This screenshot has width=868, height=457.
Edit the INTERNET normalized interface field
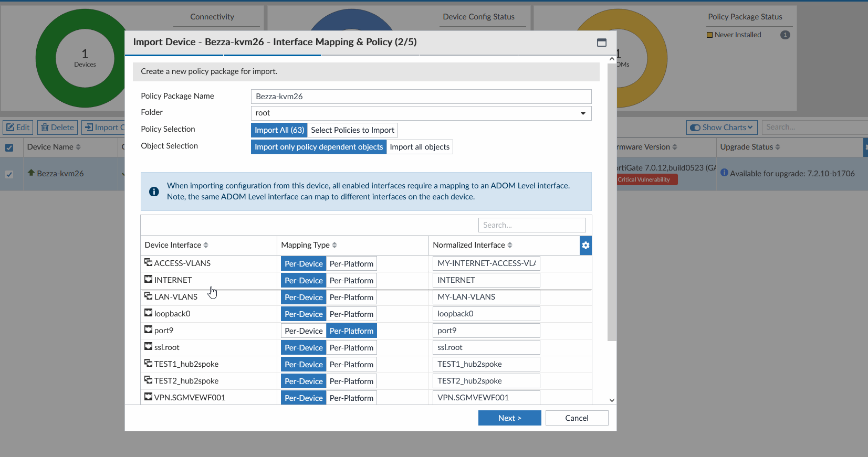[486, 280]
